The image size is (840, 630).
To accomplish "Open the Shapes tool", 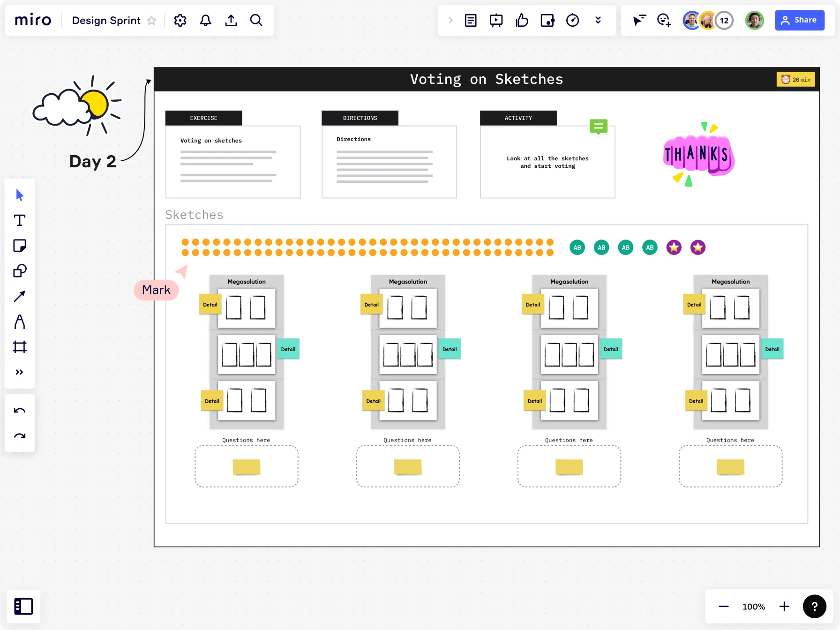I will point(20,270).
